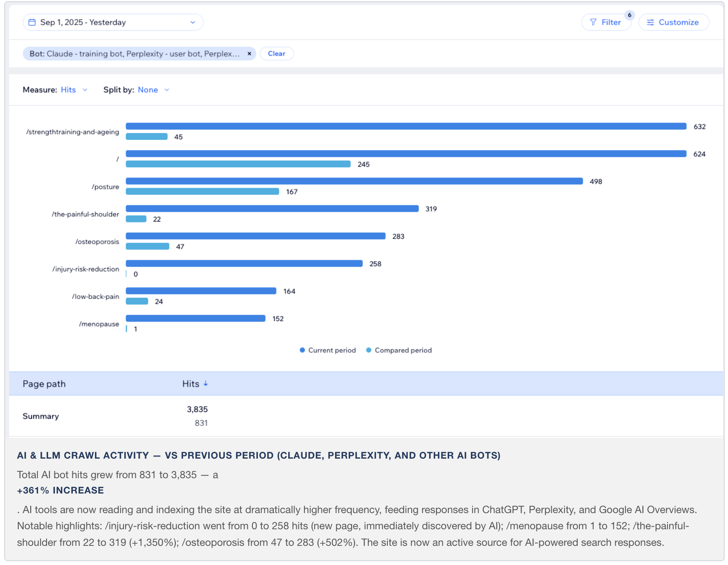The height and width of the screenshot is (565, 728).
Task: Toggle Current period legend series
Action: coord(328,350)
